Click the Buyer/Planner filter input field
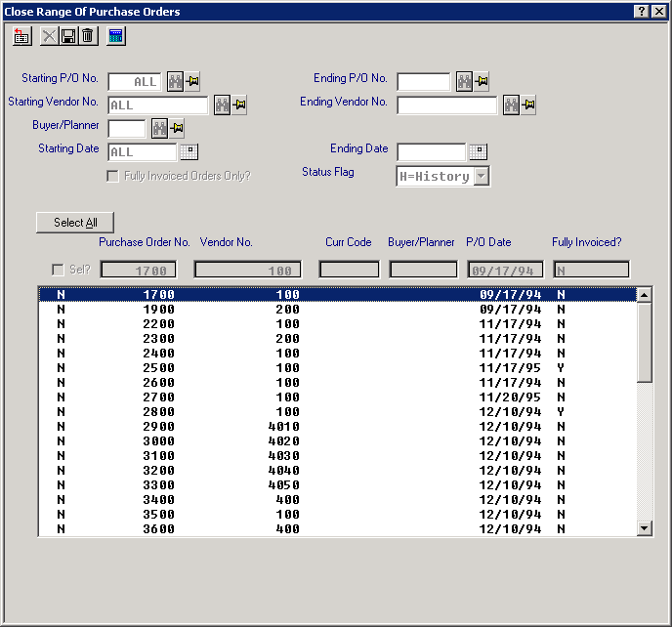This screenshot has height=627, width=672. (127, 129)
